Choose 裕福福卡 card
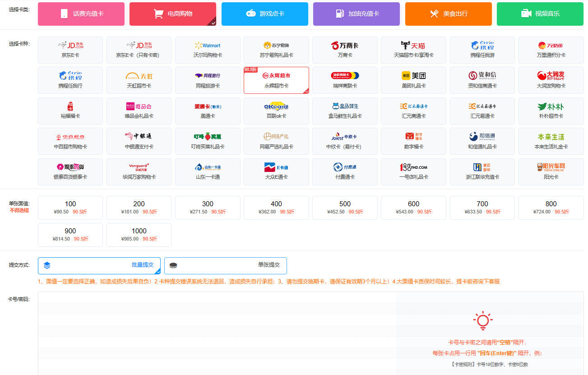This screenshot has width=588, height=375. (70, 111)
